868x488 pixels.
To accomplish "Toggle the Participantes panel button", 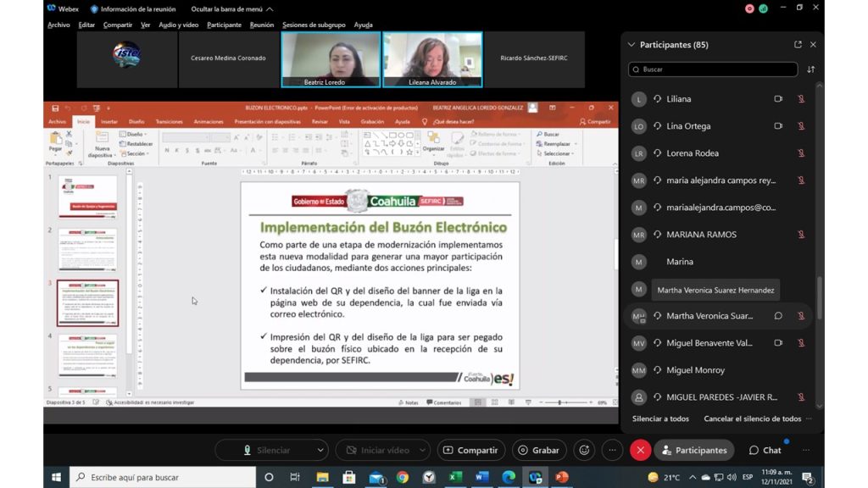I will [x=693, y=451].
